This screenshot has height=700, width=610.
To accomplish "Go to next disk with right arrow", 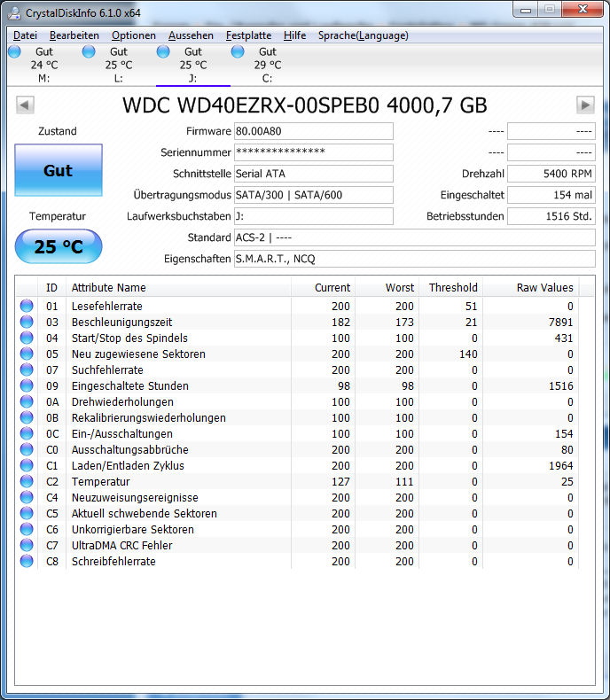I will click(585, 105).
